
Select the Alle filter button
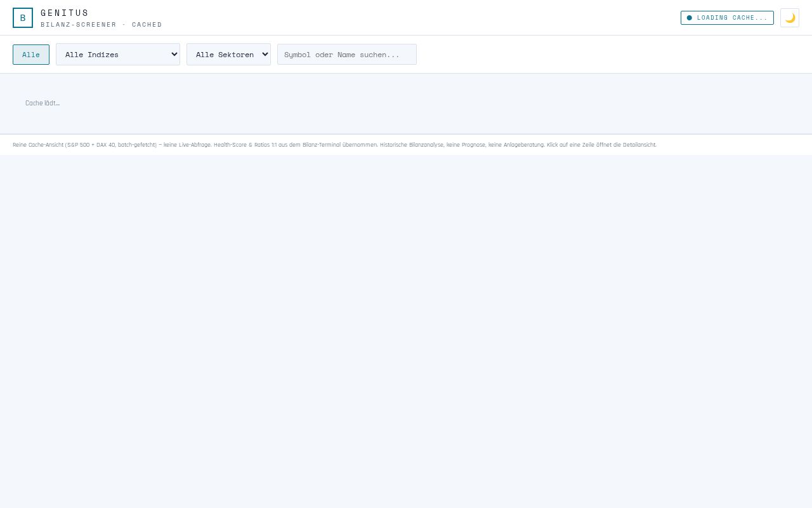tap(31, 55)
